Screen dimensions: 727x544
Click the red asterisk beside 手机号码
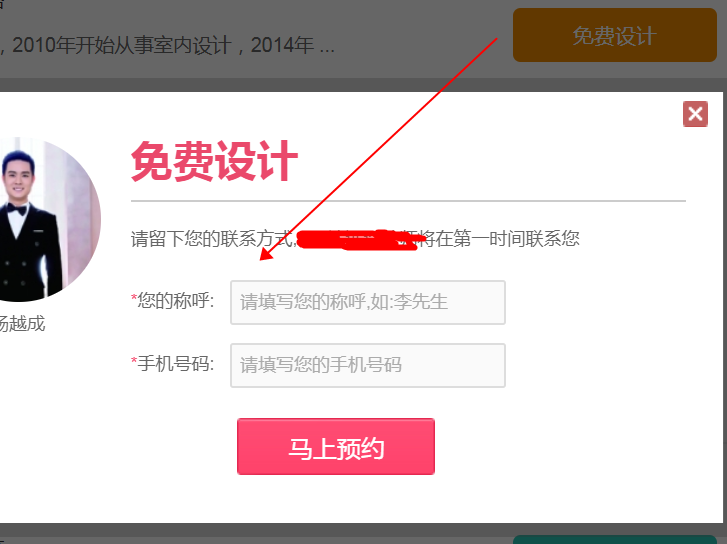point(134,361)
